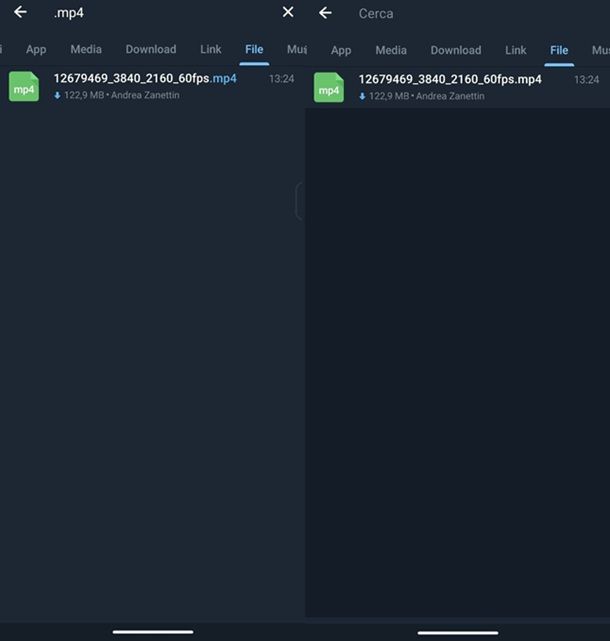Open the green mp4 file icon in right screen
The height and width of the screenshot is (641, 610).
tap(329, 87)
